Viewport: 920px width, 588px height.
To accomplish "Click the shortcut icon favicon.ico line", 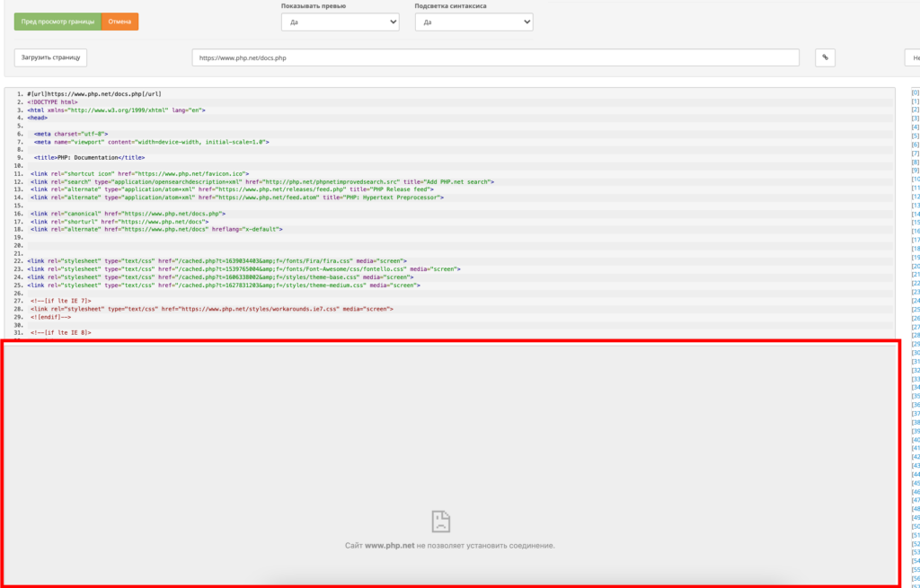I will coord(139,173).
